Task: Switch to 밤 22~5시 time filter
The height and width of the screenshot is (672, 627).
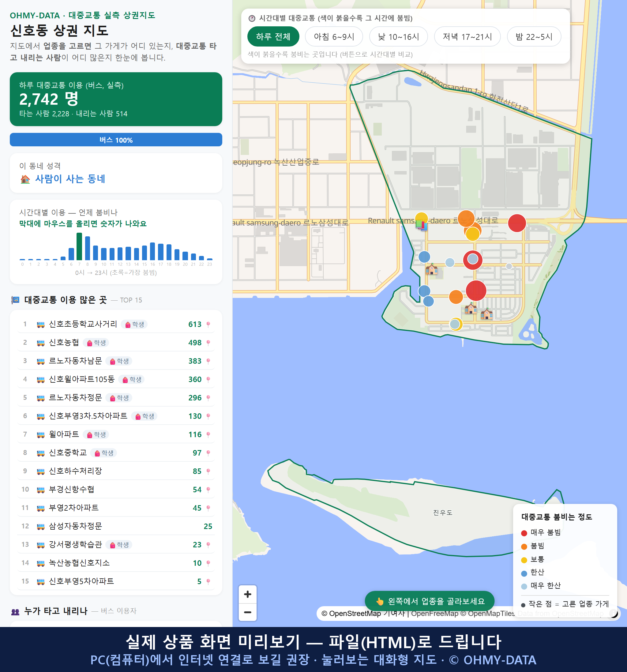Action: pyautogui.click(x=534, y=36)
